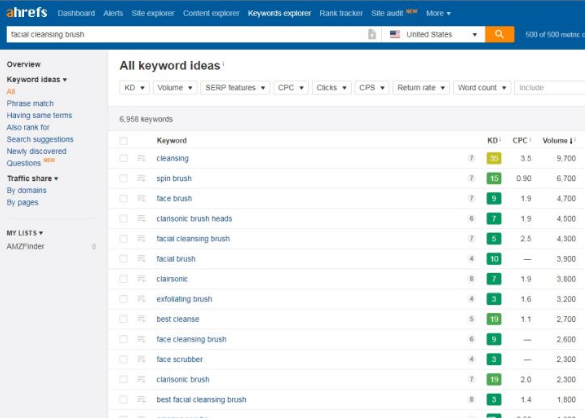This screenshot has width=587, height=418.
Task: Click the US flag country icon
Action: coord(395,34)
